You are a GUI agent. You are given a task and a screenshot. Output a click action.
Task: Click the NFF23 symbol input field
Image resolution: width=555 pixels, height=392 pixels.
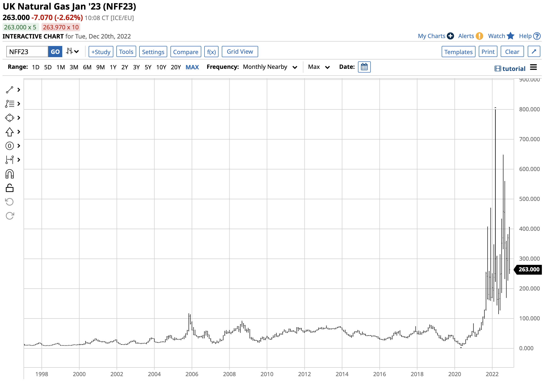pos(27,52)
